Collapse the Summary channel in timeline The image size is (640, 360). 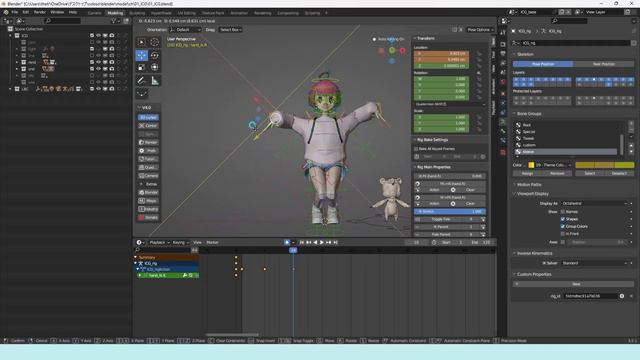(x=135, y=258)
